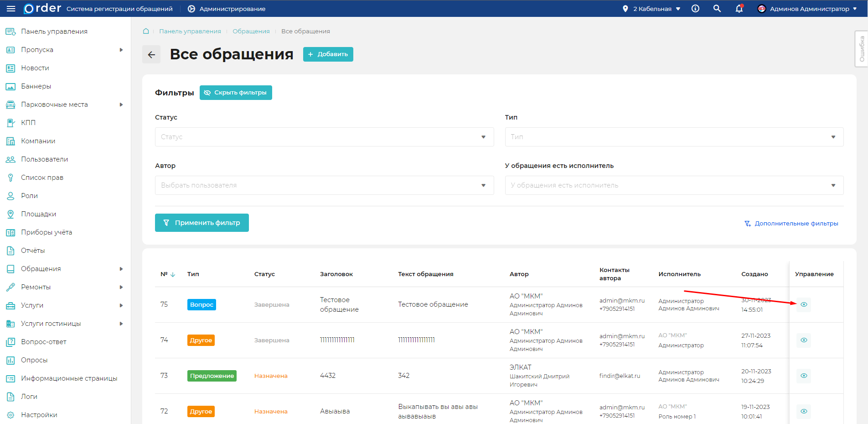Viewport: 868px width, 424px height.
Task: View request 74 via the eye icon
Action: point(804,340)
